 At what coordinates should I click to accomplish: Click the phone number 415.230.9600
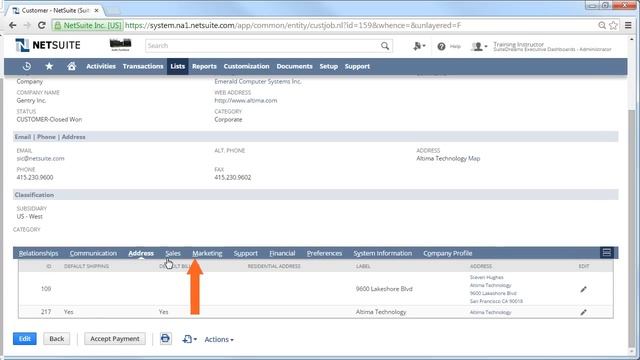coord(35,178)
